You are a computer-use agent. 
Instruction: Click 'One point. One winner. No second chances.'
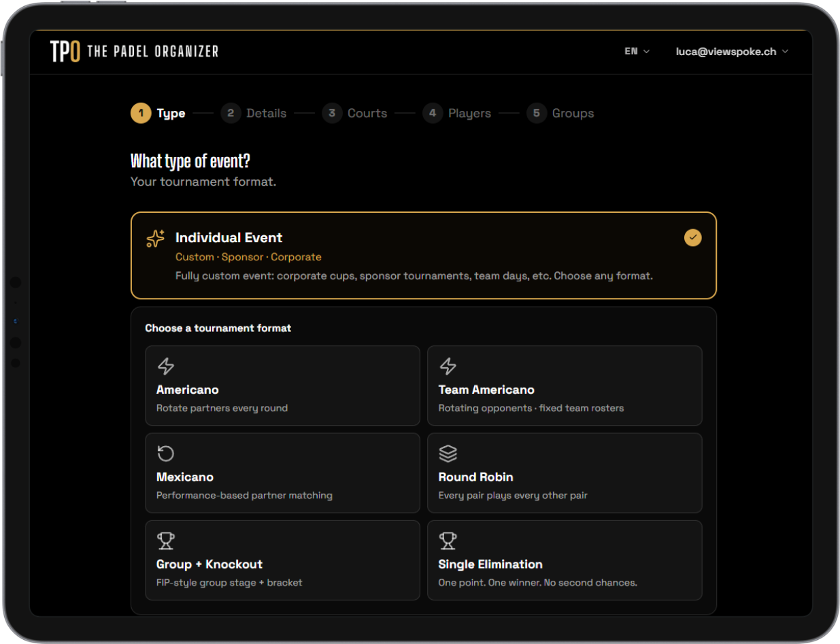(x=538, y=582)
